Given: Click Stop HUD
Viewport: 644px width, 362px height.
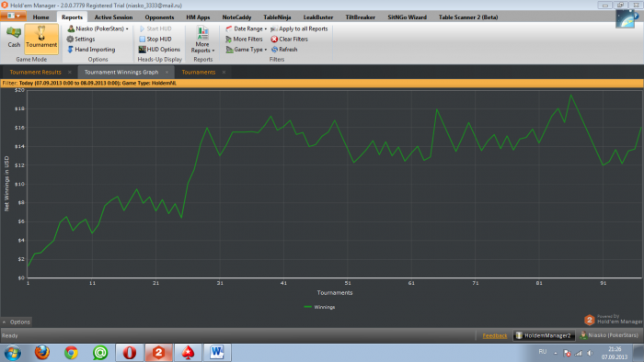Looking at the screenshot, I should (155, 39).
